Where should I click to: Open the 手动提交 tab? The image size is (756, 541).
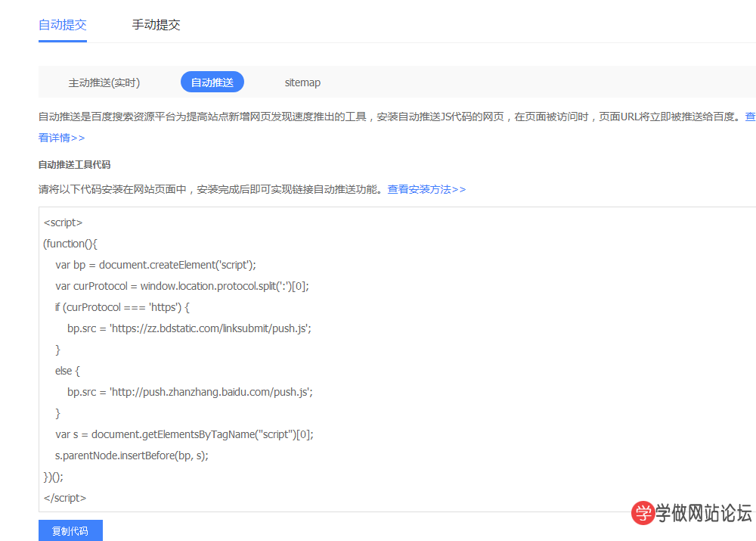click(156, 25)
